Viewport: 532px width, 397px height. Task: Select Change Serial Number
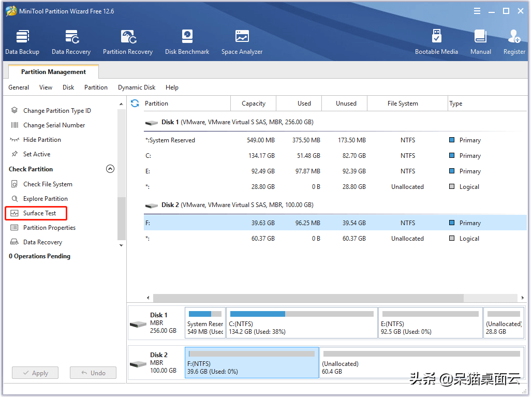(x=54, y=125)
